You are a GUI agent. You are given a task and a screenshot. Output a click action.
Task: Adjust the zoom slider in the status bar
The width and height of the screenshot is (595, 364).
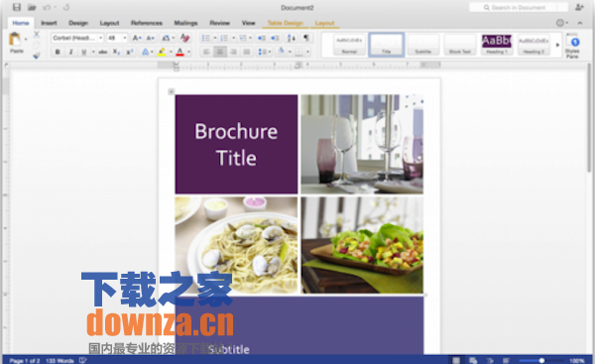541,360
